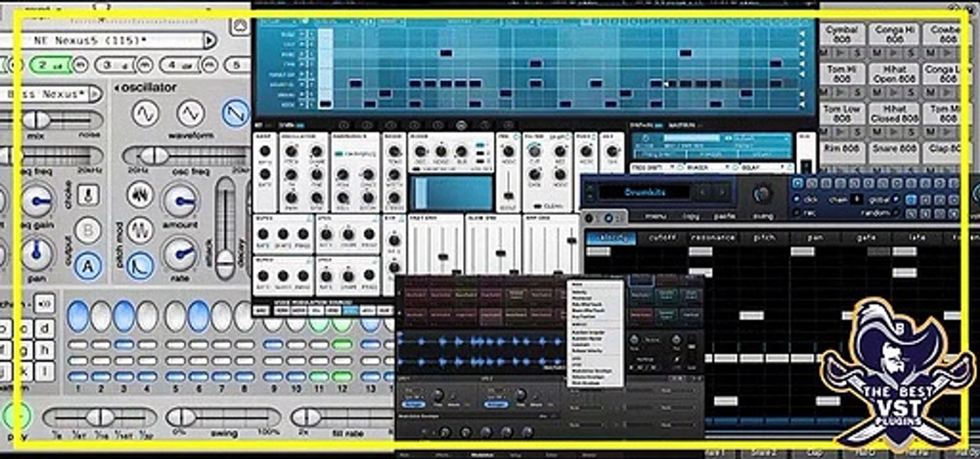Click the swing knob in the Drumkits sequencer
Viewport: 980px width, 459px height.
pyautogui.click(x=762, y=194)
